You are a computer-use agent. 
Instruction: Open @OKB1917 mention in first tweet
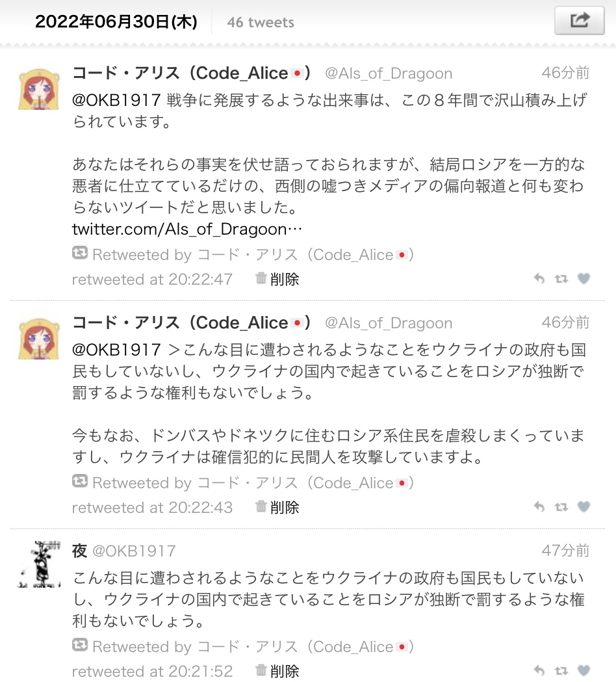point(116,100)
